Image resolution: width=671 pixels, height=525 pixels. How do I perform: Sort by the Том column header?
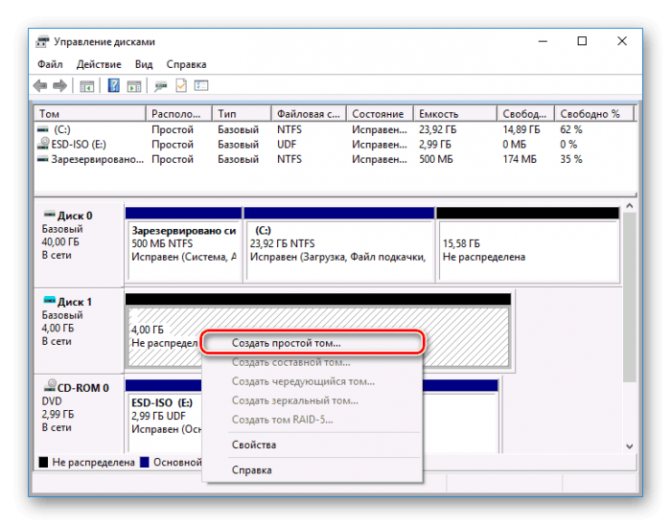[90, 114]
